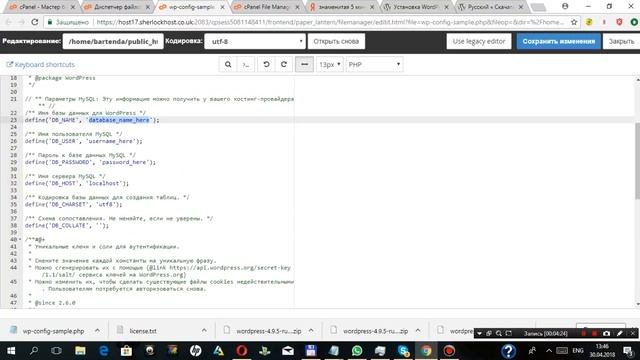640x360 pixels.
Task: Click 'utf8' value on line 35
Action: [x=104, y=204]
